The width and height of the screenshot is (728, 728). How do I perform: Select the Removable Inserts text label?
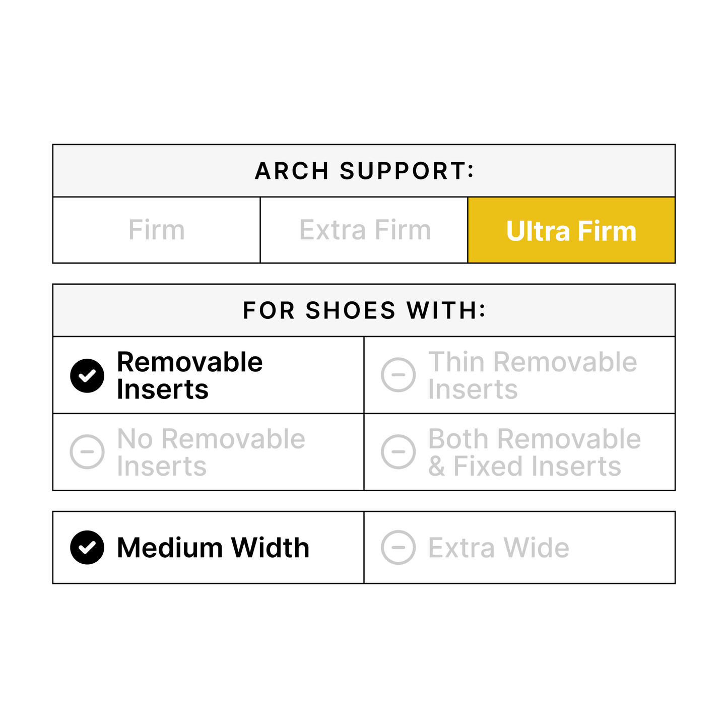click(x=189, y=376)
